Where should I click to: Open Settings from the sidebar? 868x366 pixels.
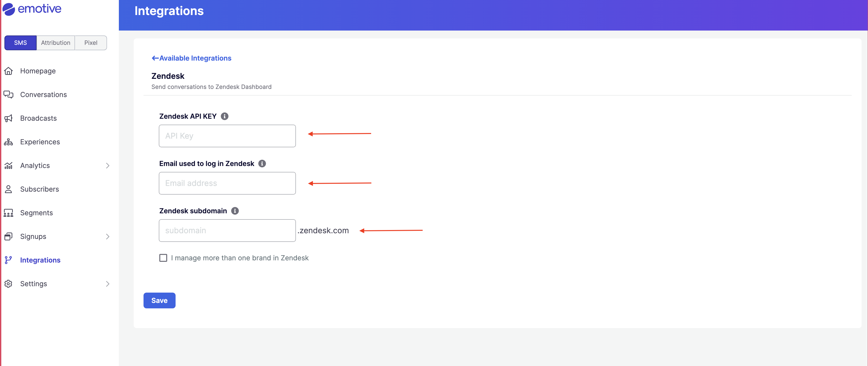tap(34, 283)
